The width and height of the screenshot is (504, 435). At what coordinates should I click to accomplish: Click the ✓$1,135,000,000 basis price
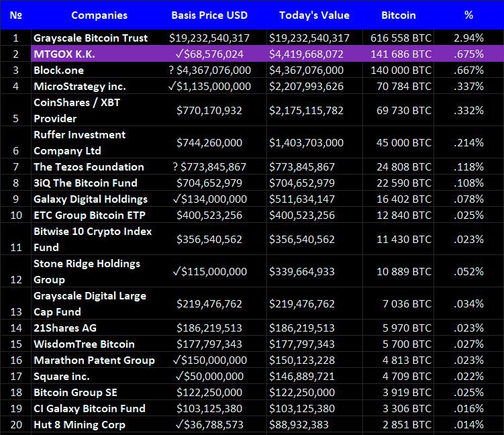click(x=209, y=86)
